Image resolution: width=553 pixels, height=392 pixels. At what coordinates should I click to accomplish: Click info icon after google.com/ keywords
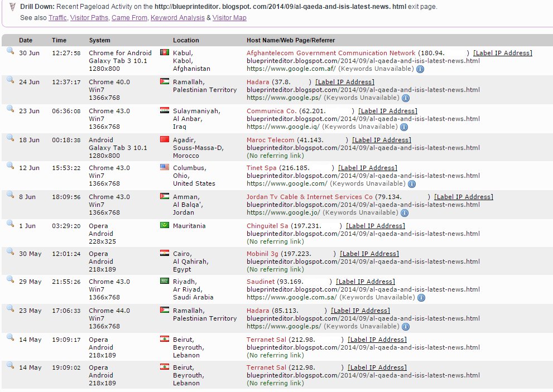coord(412,183)
